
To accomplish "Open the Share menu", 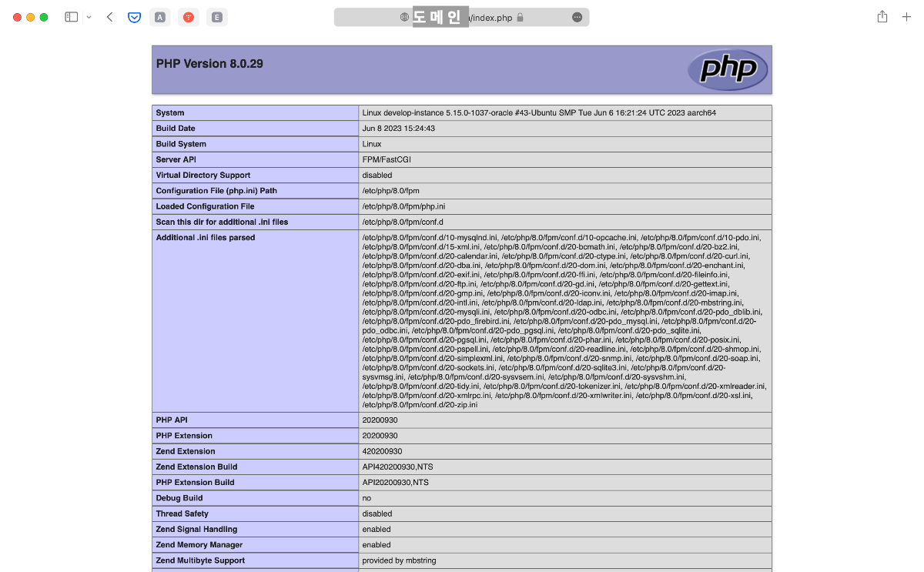I will 882,17.
